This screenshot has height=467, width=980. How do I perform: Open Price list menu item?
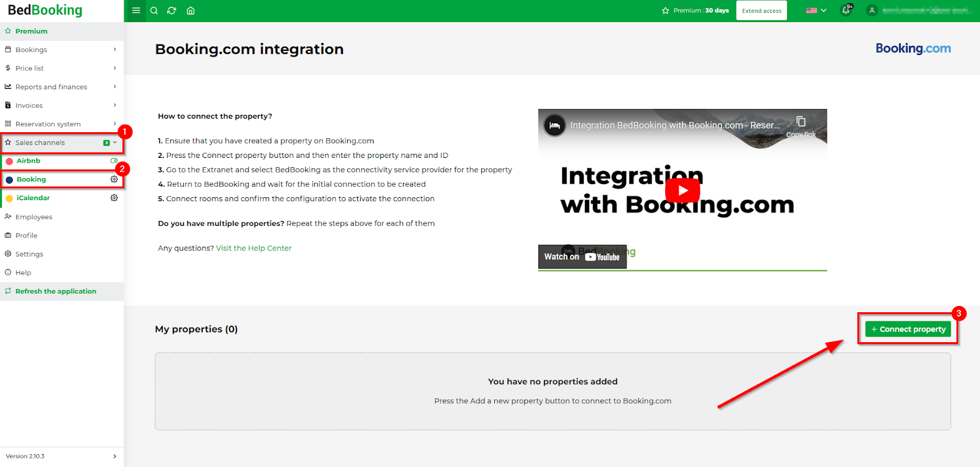pyautogui.click(x=62, y=68)
